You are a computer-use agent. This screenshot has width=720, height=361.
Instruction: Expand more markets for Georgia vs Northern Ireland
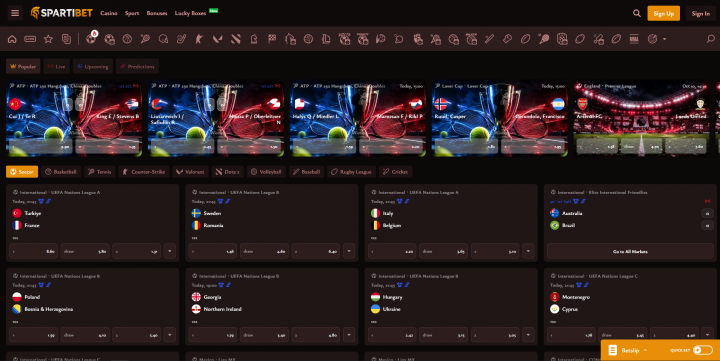click(x=349, y=335)
